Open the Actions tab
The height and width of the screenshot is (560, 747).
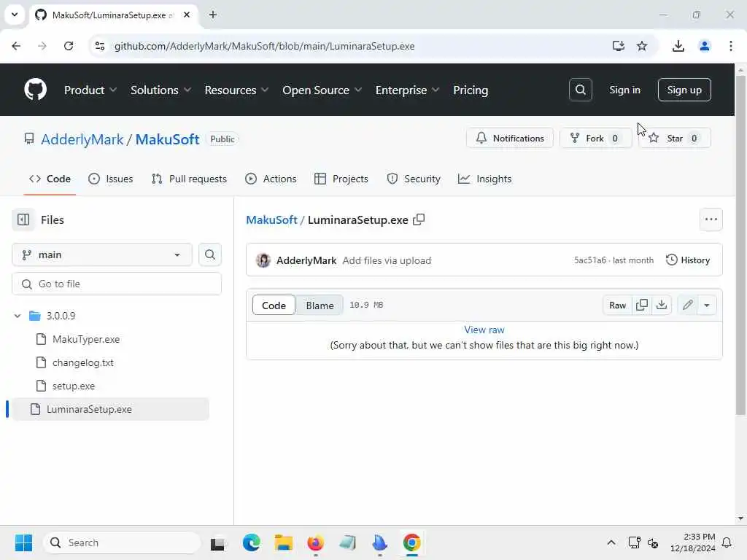point(271,179)
